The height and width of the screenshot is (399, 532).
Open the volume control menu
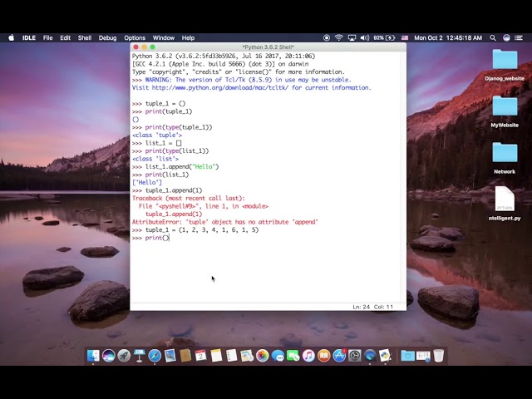365,37
